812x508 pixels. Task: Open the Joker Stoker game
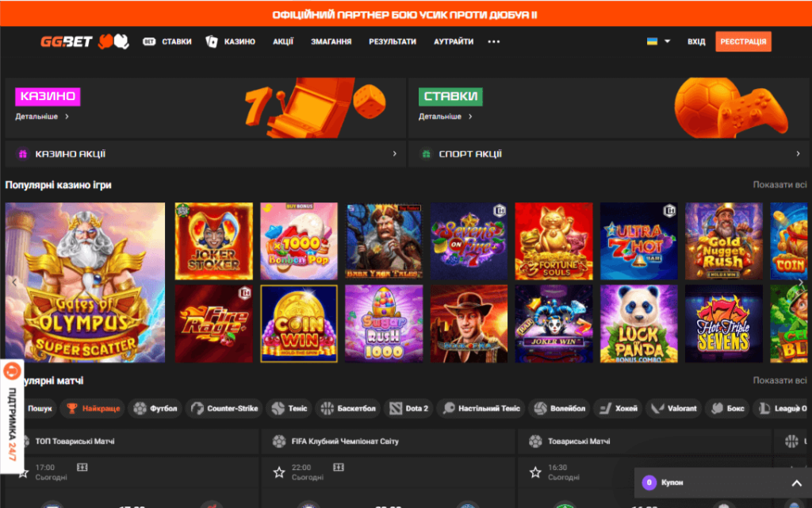(x=214, y=241)
